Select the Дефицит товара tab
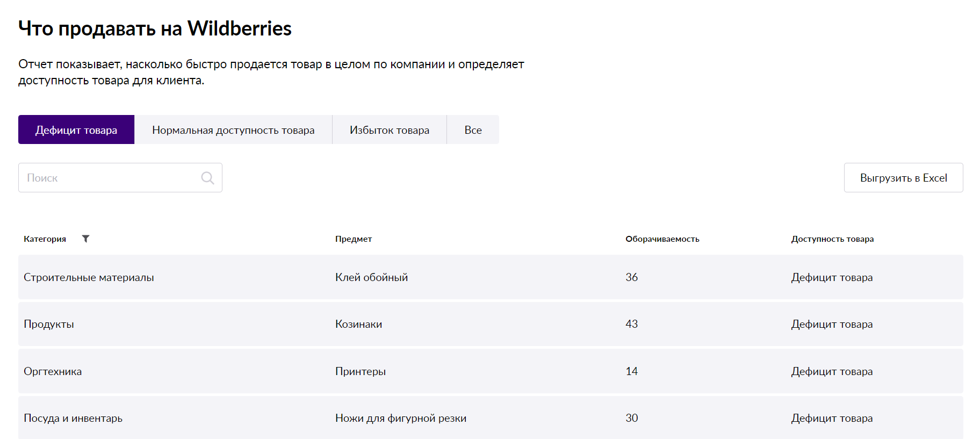980x439 pixels. click(x=76, y=130)
